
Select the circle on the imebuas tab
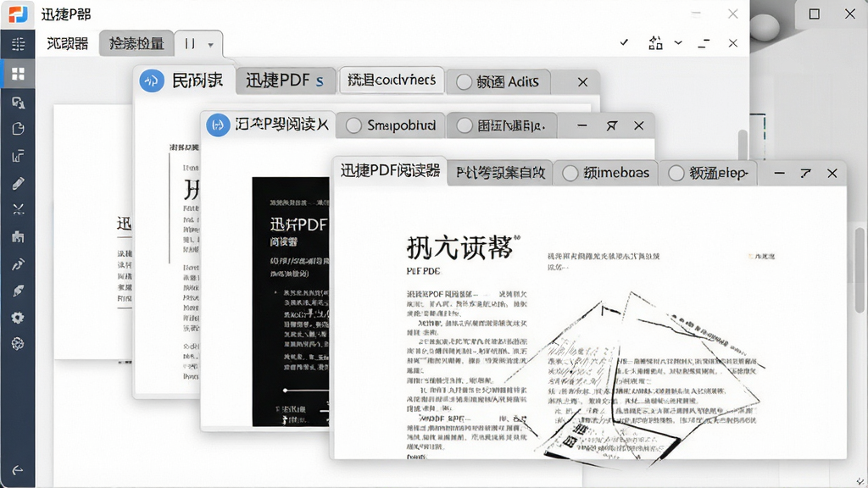point(570,173)
